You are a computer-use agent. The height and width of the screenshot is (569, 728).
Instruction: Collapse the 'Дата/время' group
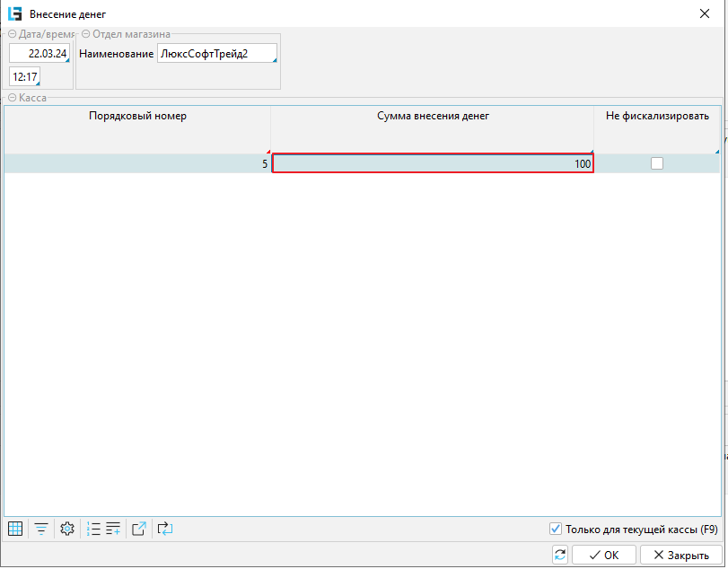tap(13, 34)
